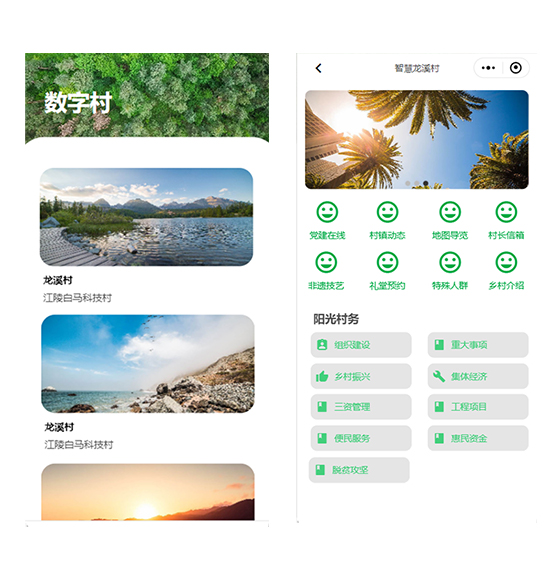Select the 工程项目 button

tap(478, 407)
